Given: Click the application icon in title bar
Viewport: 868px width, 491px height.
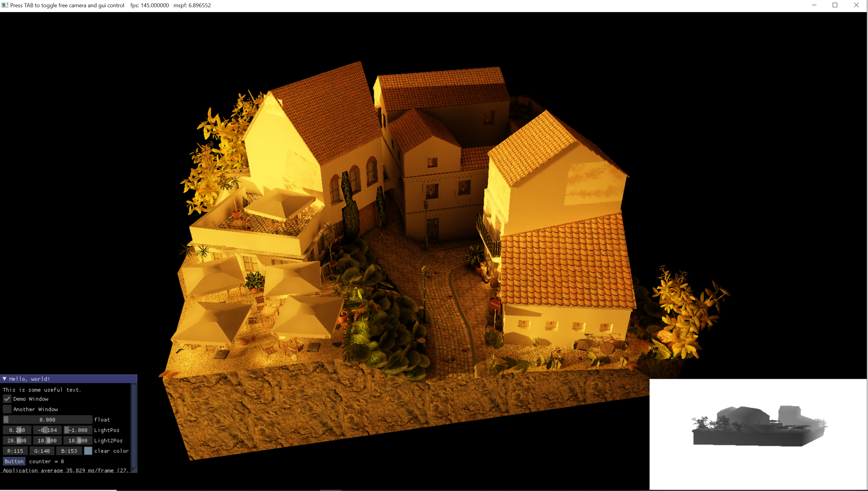Looking at the screenshot, I should [x=5, y=5].
